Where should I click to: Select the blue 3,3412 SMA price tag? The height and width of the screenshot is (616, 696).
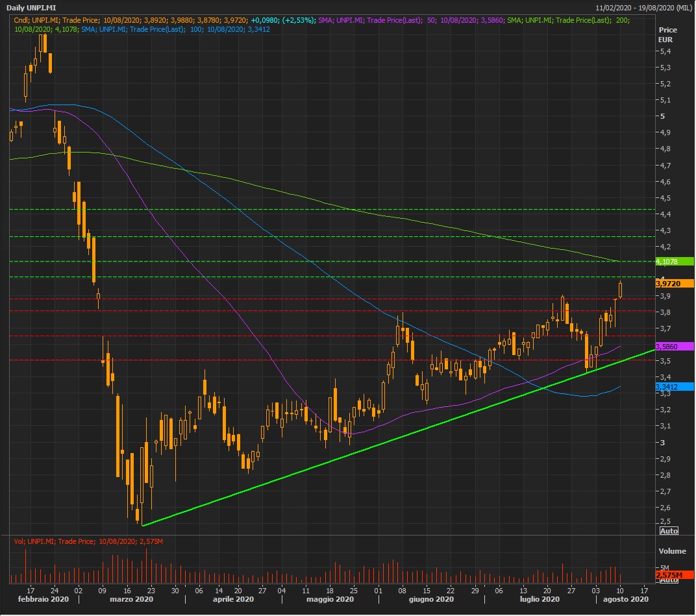674,387
